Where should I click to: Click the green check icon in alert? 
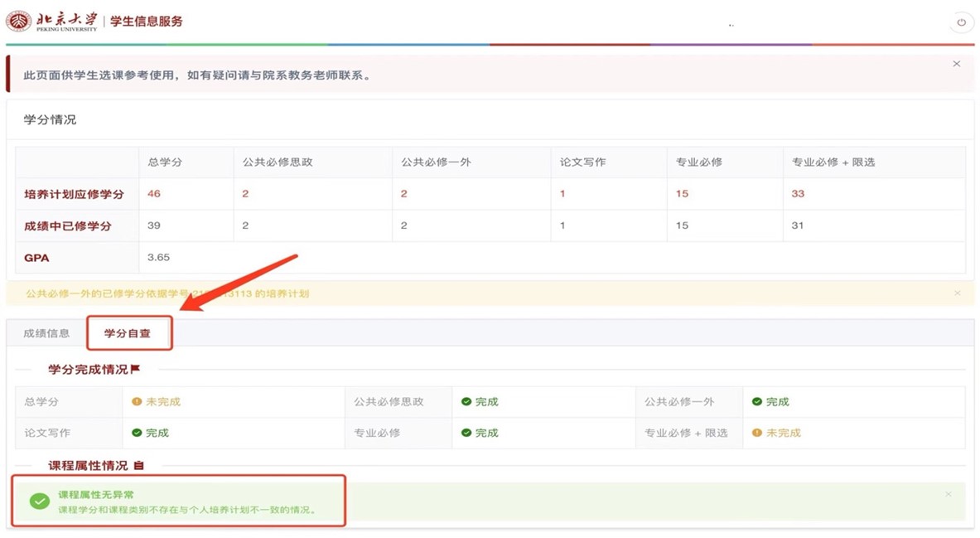(x=39, y=502)
